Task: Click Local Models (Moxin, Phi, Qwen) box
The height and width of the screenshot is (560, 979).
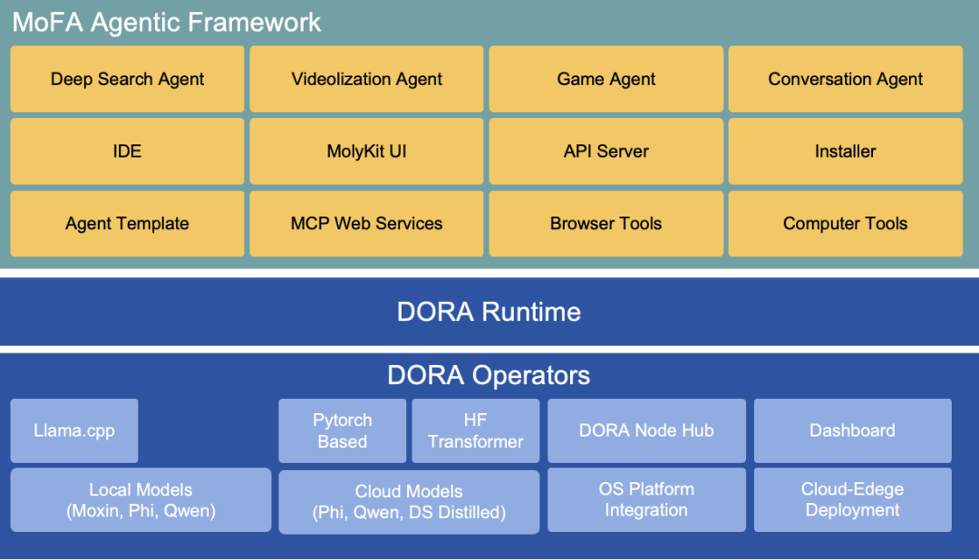Action: click(141, 500)
